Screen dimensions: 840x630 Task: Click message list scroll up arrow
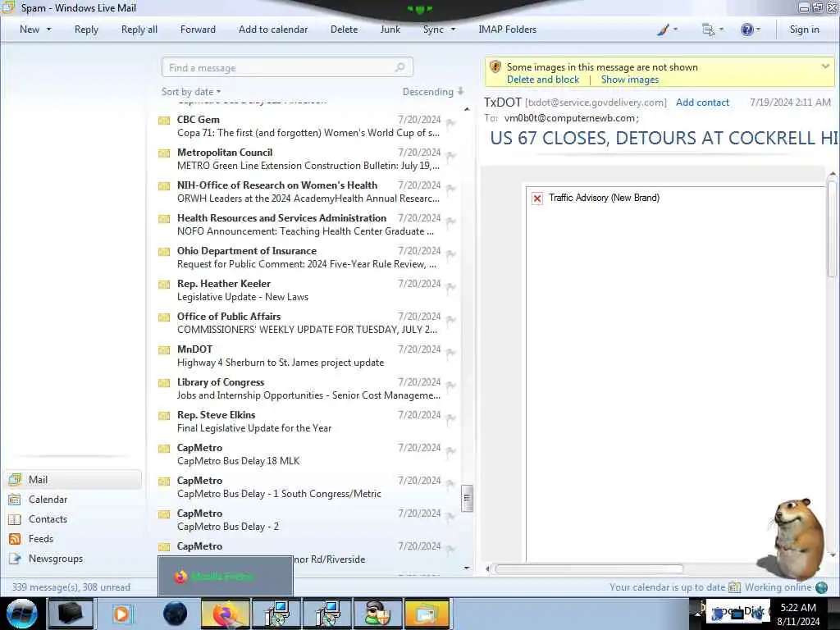click(467, 109)
